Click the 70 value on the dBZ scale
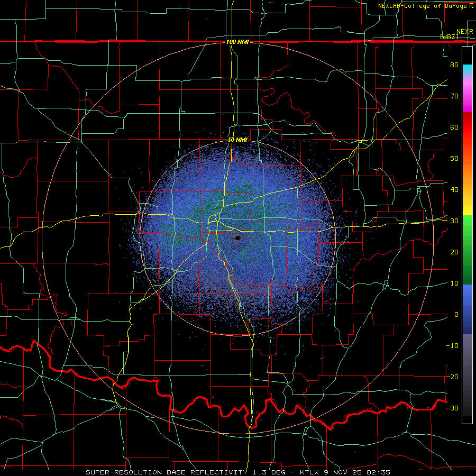This screenshot has width=476, height=476. pyautogui.click(x=454, y=96)
